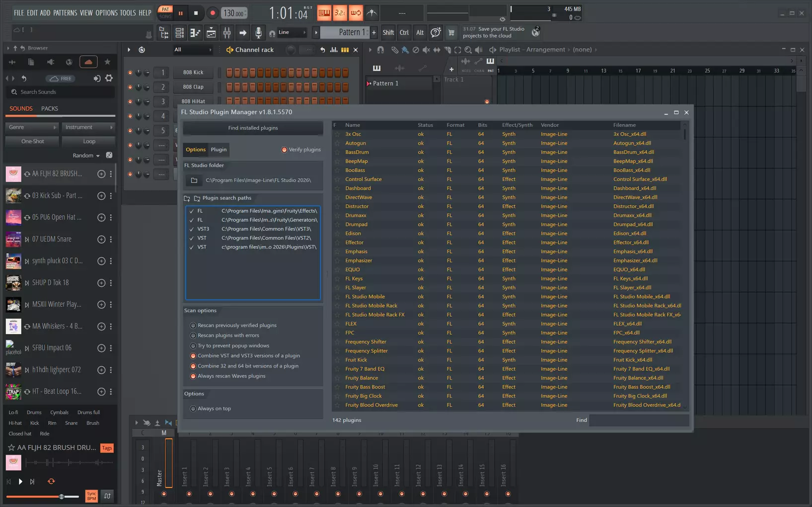Click the 808 Kick channel button
Viewport: 812px width, 507px height.
point(193,73)
